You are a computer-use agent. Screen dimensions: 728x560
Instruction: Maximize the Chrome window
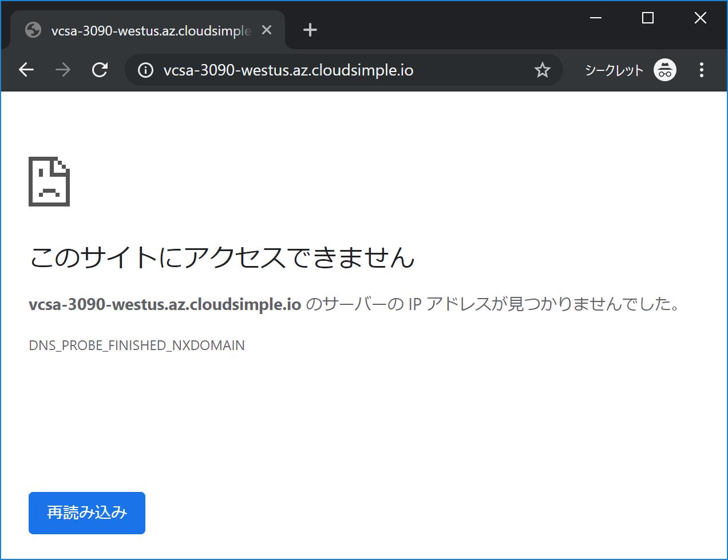648,18
